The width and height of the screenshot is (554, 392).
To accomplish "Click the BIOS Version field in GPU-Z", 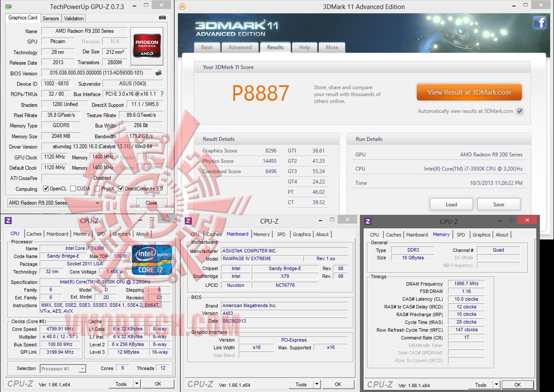I will tap(97, 73).
